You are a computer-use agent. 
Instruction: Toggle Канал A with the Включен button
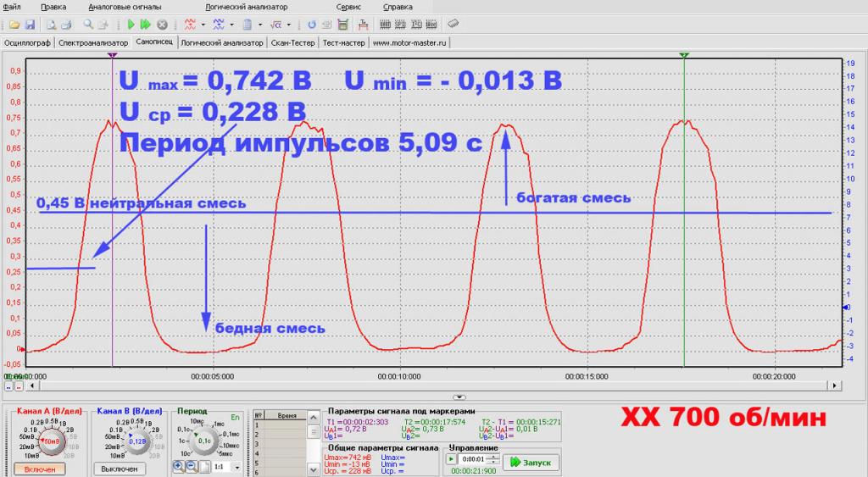pos(39,469)
